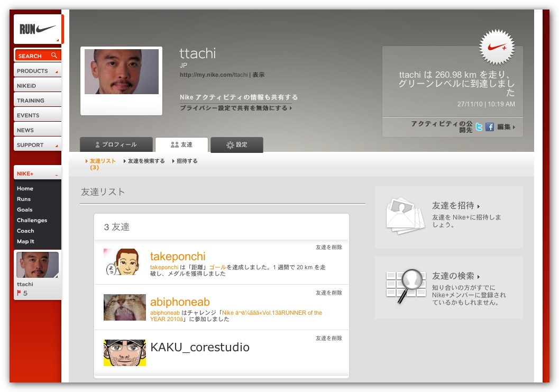This screenshot has width=559, height=392.
Task: Click the Nike RUN logo
Action: 38,29
